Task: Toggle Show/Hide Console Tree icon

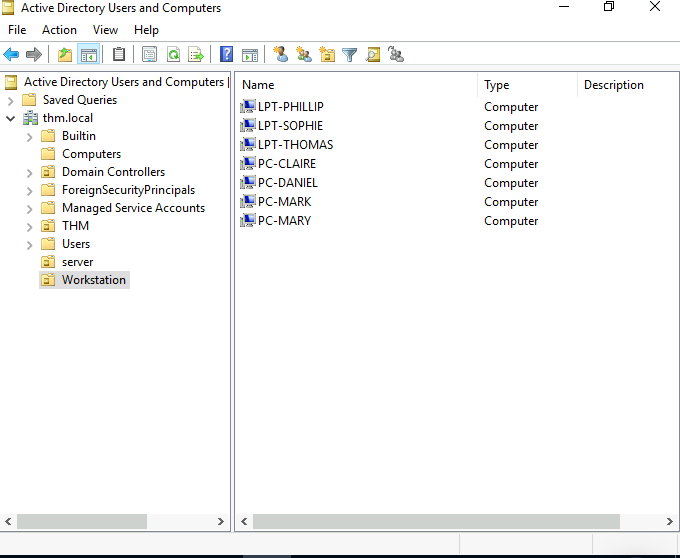Action: pos(88,55)
